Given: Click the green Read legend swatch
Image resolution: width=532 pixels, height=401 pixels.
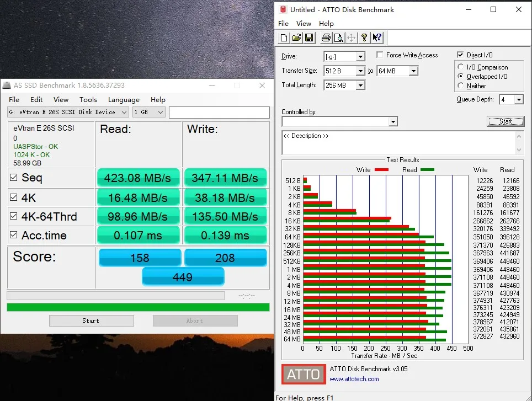Looking at the screenshot, I should point(427,170).
